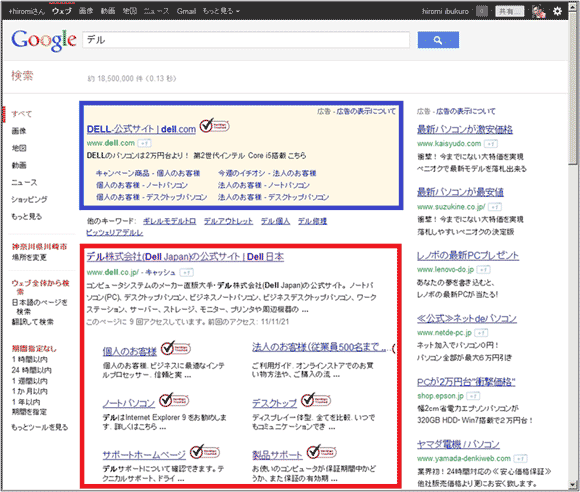The height and width of the screenshot is (492, 580).
Task: Select 日本語のページを検索 option
Action: [x=40, y=307]
